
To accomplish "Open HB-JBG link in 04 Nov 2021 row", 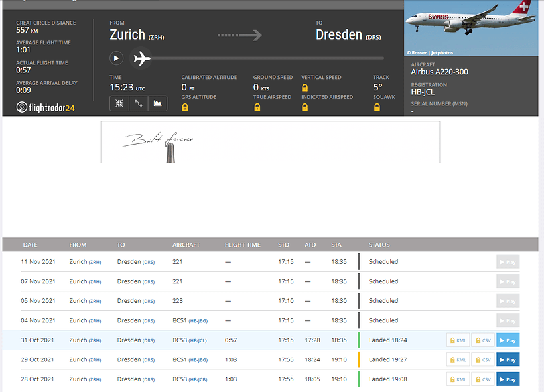I will point(198,321).
